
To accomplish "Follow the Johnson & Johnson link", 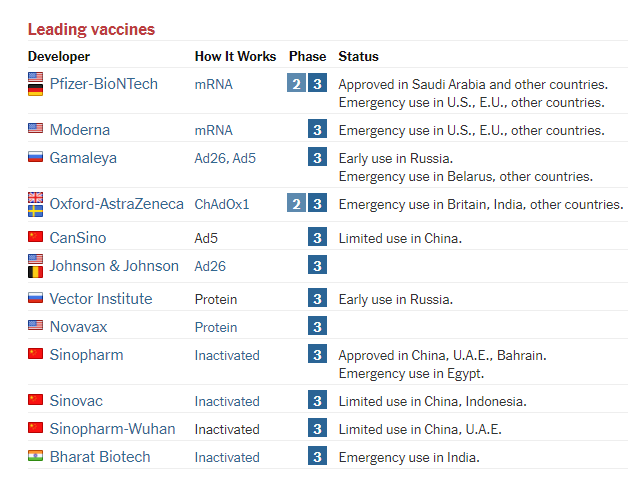I will [114, 266].
